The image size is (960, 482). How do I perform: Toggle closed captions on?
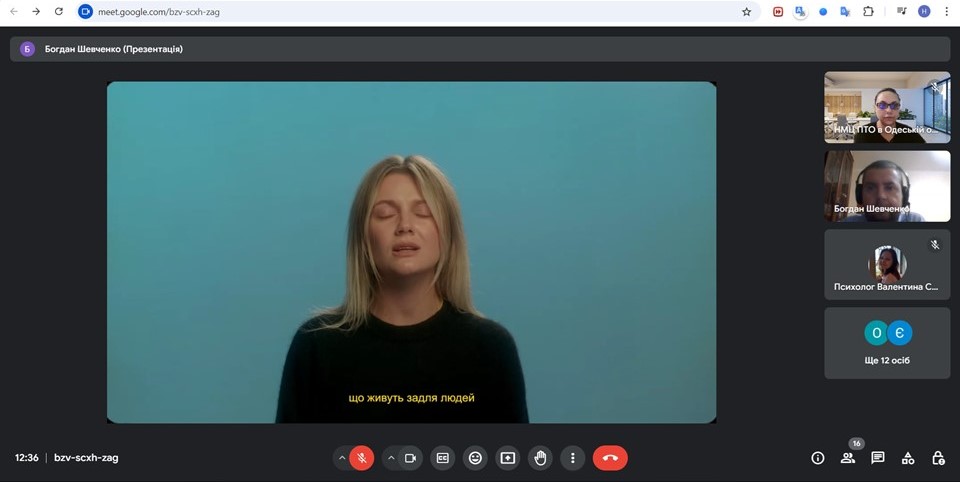pyautogui.click(x=443, y=458)
